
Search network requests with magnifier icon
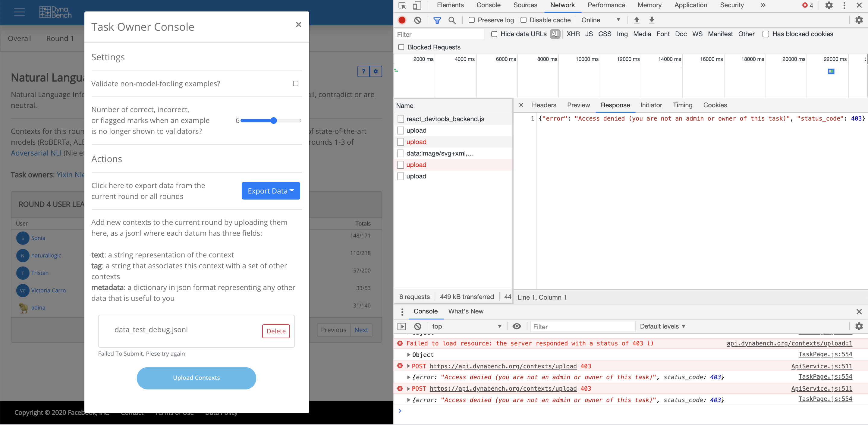pyautogui.click(x=452, y=20)
